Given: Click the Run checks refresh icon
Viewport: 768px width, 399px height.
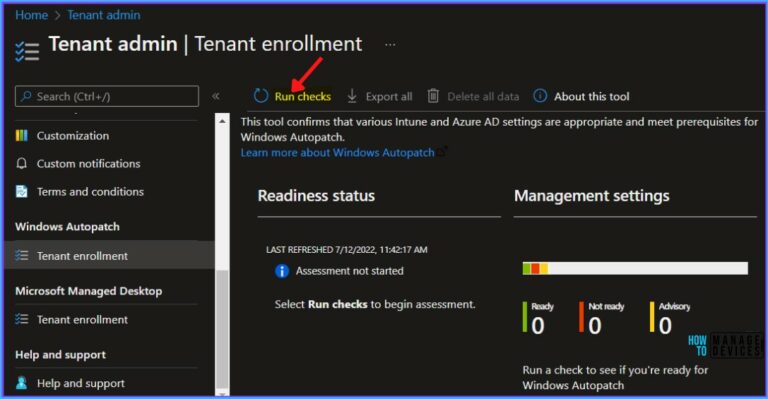Looking at the screenshot, I should tap(261, 96).
